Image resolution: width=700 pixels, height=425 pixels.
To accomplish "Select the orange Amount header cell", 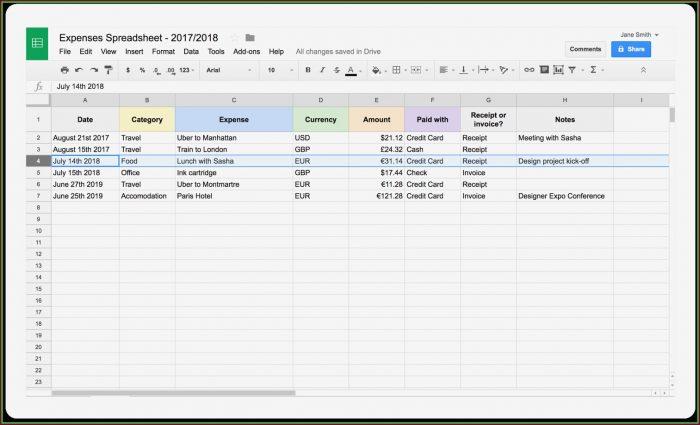I will tap(376, 120).
